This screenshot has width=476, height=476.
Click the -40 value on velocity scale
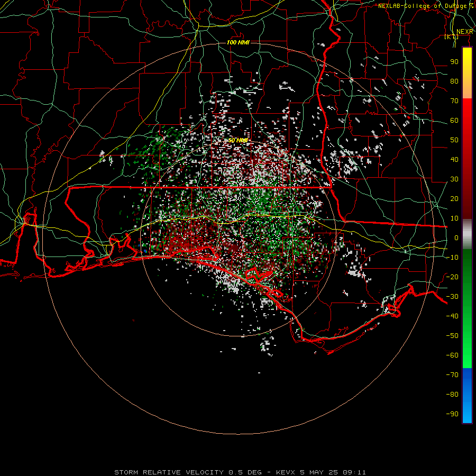click(x=452, y=316)
